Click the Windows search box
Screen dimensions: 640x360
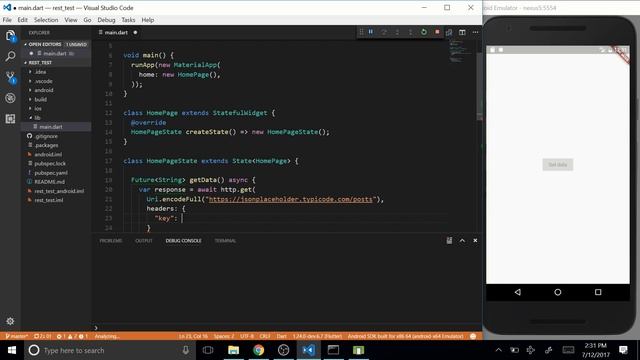[x=109, y=350]
